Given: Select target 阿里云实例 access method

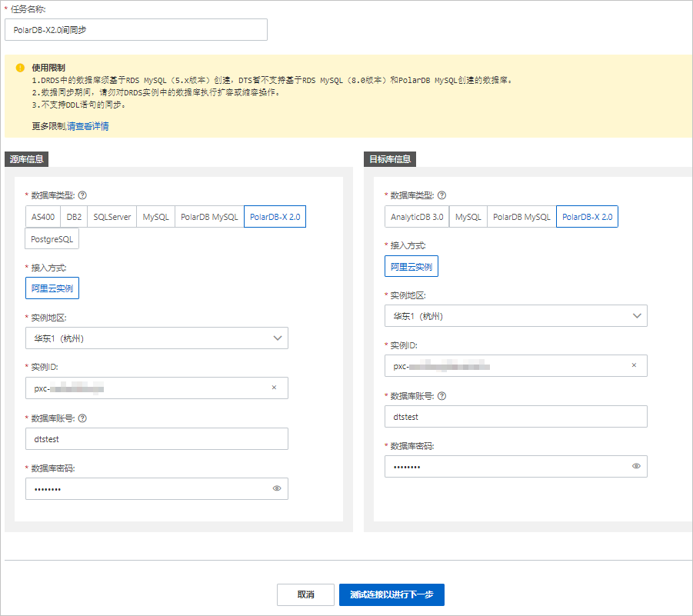Looking at the screenshot, I should click(411, 266).
